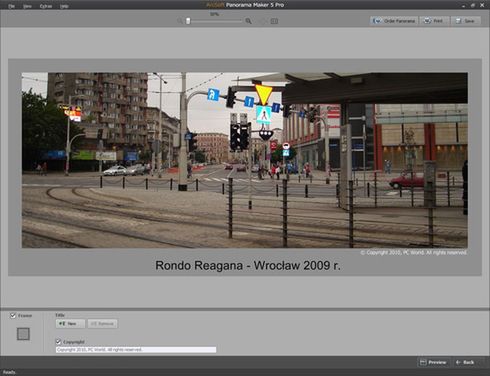Select the Rondo Reagana title text
The width and height of the screenshot is (490, 376).
[x=248, y=265]
